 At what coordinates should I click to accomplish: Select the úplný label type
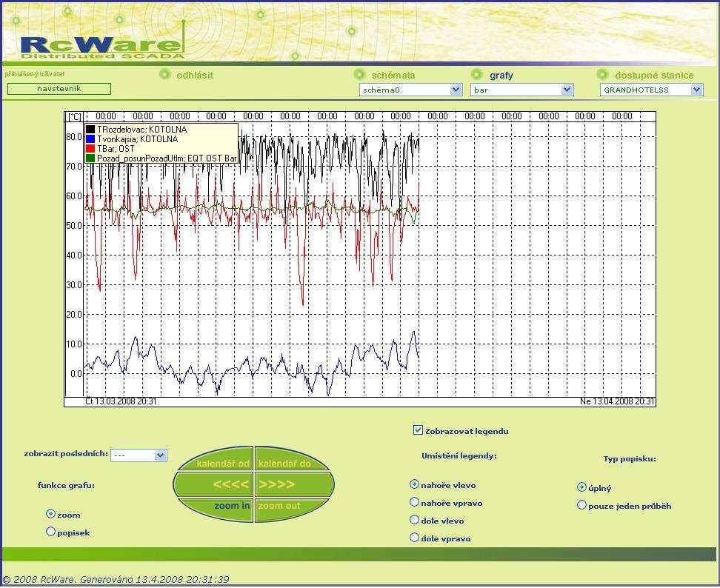(x=581, y=487)
